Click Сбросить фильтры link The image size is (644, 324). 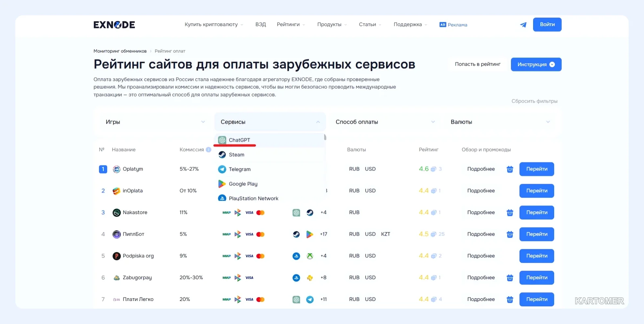pos(534,101)
